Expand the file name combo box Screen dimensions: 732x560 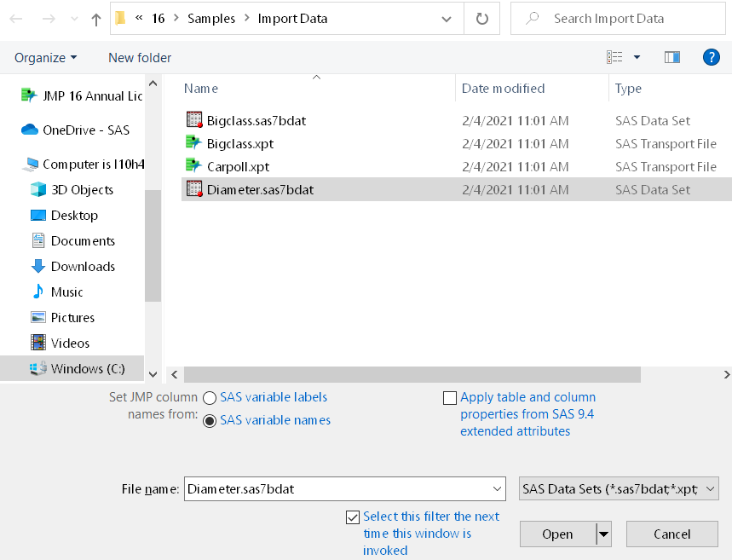[498, 488]
